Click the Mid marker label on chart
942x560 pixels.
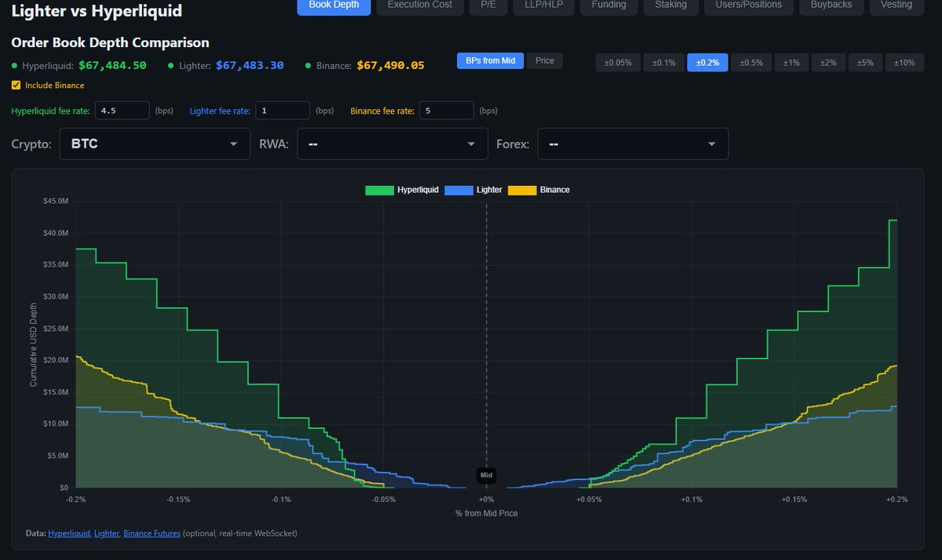(486, 475)
